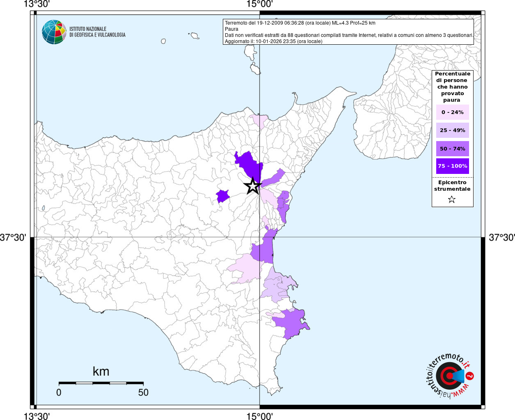Click the 'Dati non verificati' description line

(x=349, y=35)
